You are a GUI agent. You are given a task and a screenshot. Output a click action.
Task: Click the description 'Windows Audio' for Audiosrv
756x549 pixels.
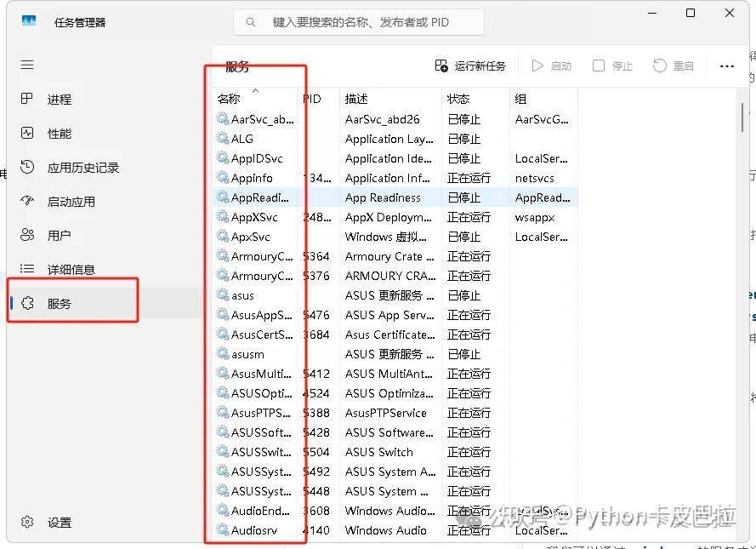click(x=386, y=530)
